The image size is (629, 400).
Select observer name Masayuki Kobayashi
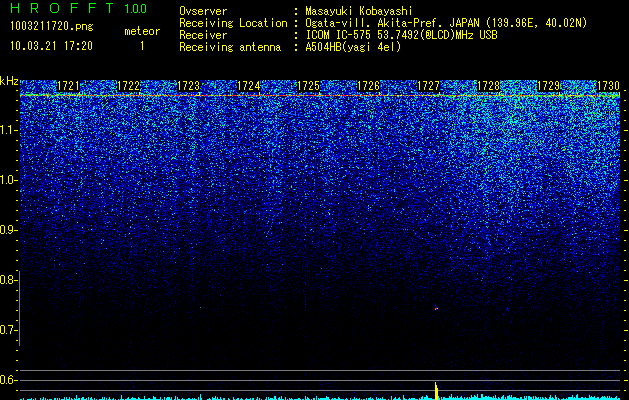click(359, 11)
